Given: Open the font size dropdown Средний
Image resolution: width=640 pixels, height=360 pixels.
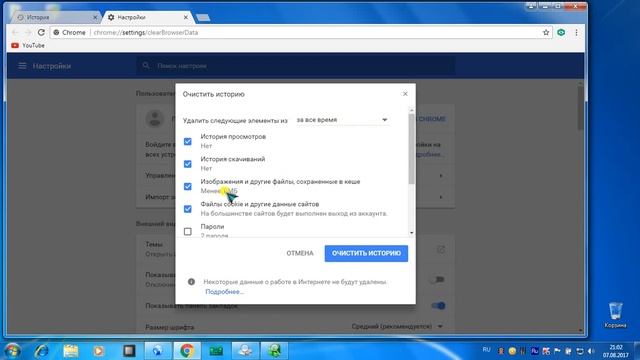Looking at the screenshot, I should (397, 327).
